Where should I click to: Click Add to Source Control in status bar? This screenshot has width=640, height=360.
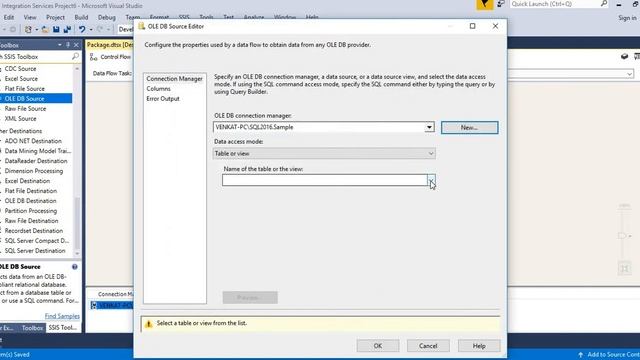609,354
